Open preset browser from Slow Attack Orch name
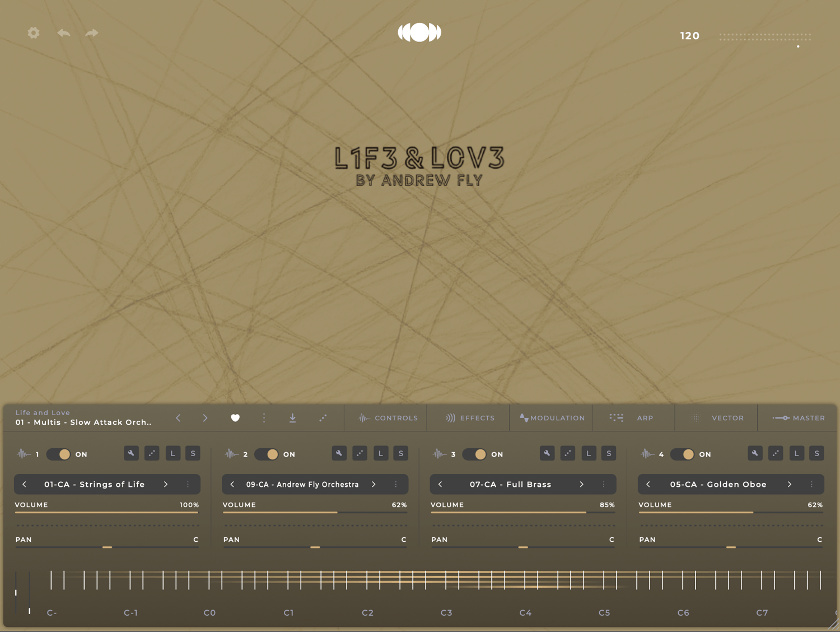Image resolution: width=840 pixels, height=632 pixels. (x=83, y=422)
